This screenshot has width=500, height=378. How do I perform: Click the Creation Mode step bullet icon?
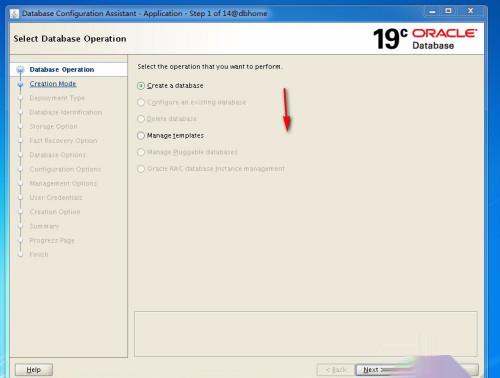(21, 84)
